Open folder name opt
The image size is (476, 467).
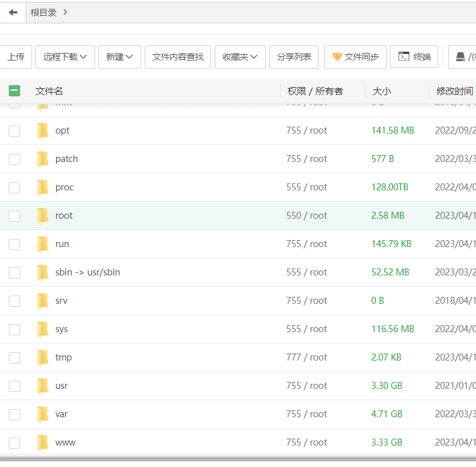pyautogui.click(x=62, y=130)
